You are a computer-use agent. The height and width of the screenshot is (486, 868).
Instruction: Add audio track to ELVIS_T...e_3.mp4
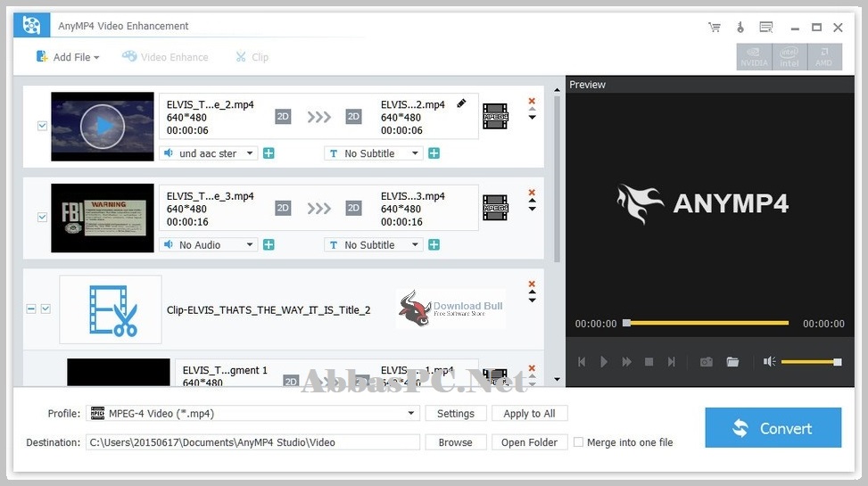point(269,244)
